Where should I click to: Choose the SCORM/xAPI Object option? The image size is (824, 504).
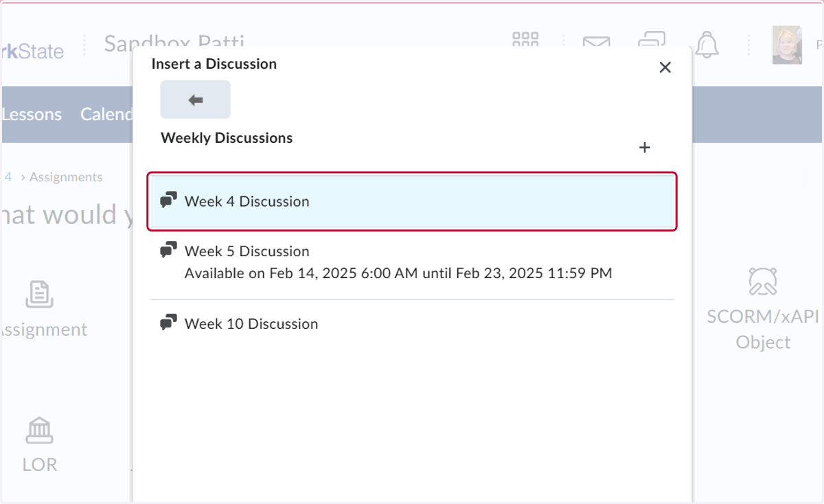[x=763, y=309]
